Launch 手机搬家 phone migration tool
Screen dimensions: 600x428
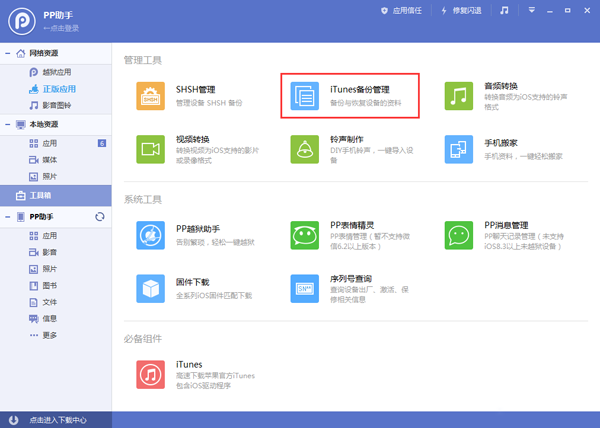coord(458,149)
